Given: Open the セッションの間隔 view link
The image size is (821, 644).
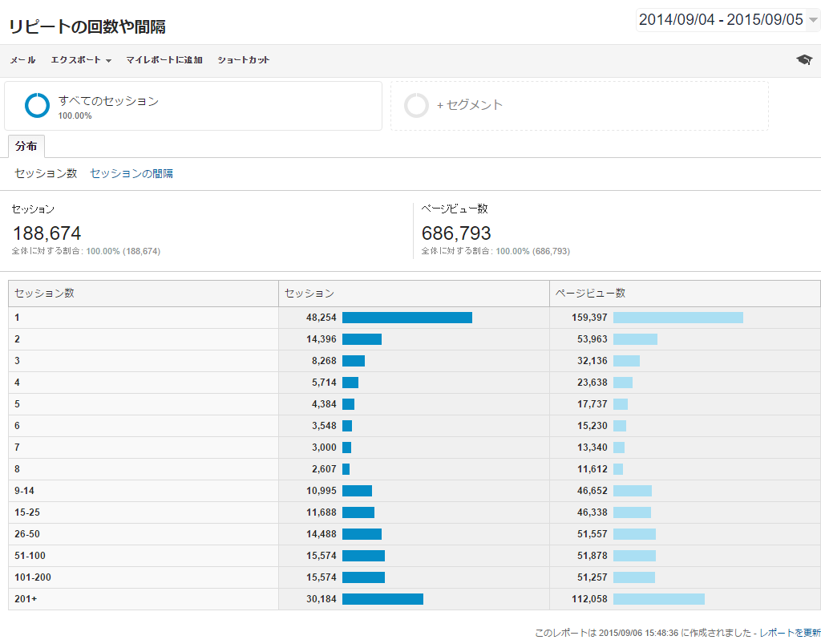Looking at the screenshot, I should (131, 173).
